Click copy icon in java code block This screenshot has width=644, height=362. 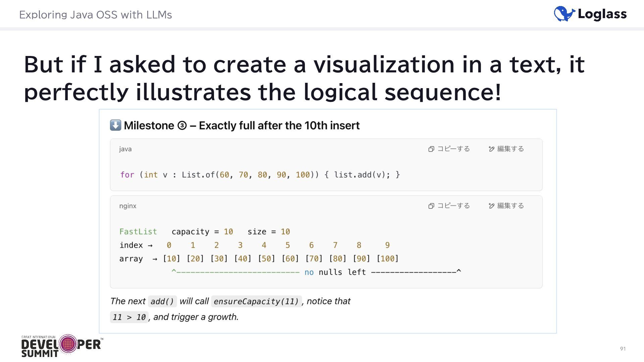tap(431, 149)
